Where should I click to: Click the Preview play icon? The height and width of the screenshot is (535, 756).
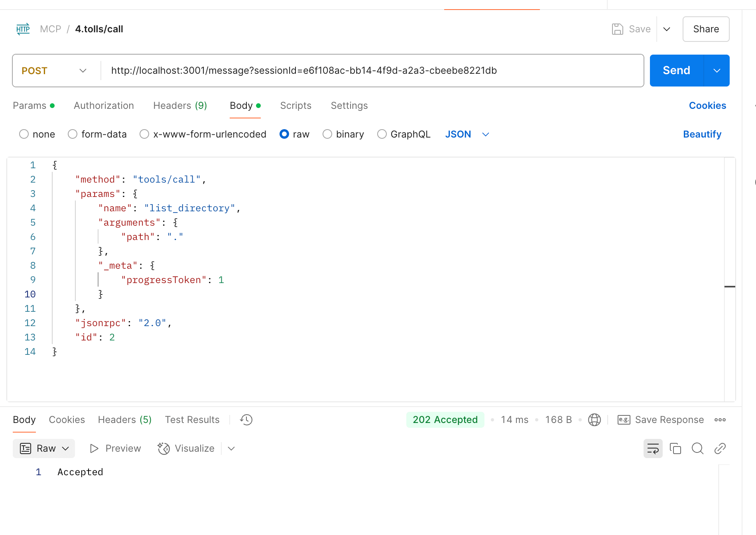pyautogui.click(x=94, y=448)
